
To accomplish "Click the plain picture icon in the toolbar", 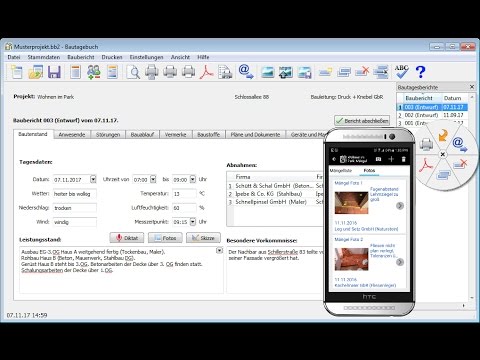I will [267, 72].
